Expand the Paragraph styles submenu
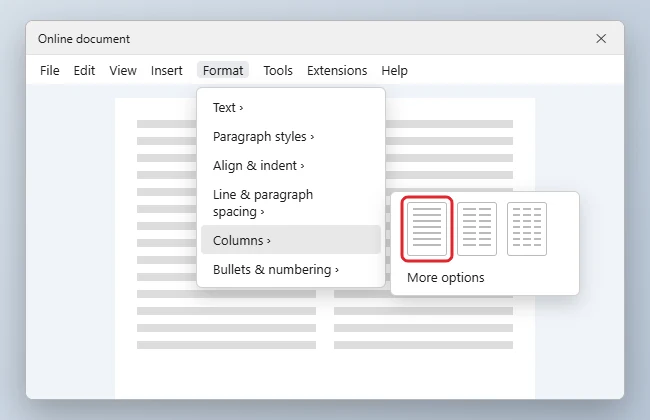The width and height of the screenshot is (650, 420). coord(291,137)
